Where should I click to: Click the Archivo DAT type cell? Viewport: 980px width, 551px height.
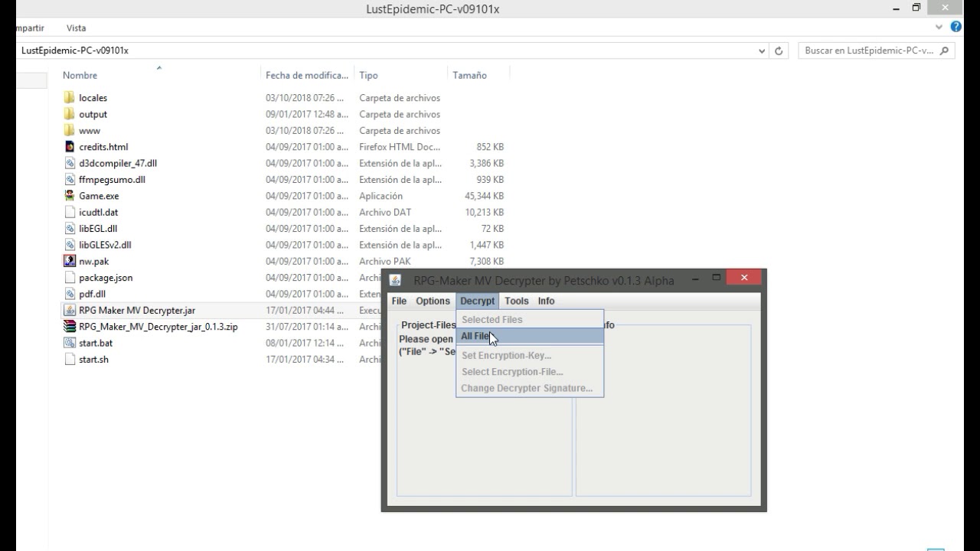tap(385, 212)
